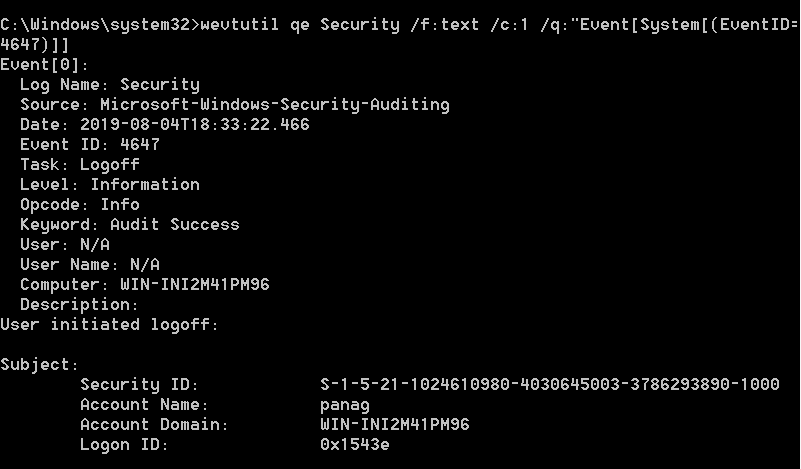This screenshot has width=801, height=469.
Task: Click the Microsoft-Windows-Security-Auditing source text
Action: click(x=274, y=105)
